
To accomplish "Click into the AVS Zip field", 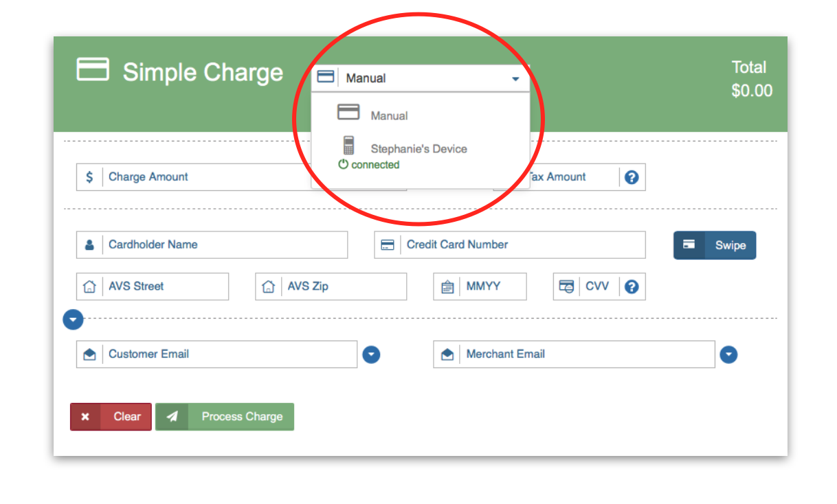I will coord(342,287).
